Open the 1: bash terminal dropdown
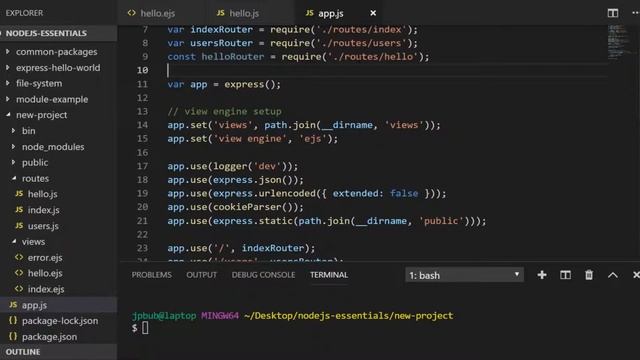 click(x=464, y=275)
